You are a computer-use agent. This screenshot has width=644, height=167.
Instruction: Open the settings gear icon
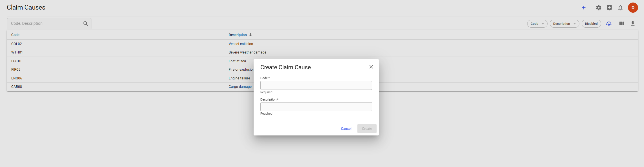599,8
